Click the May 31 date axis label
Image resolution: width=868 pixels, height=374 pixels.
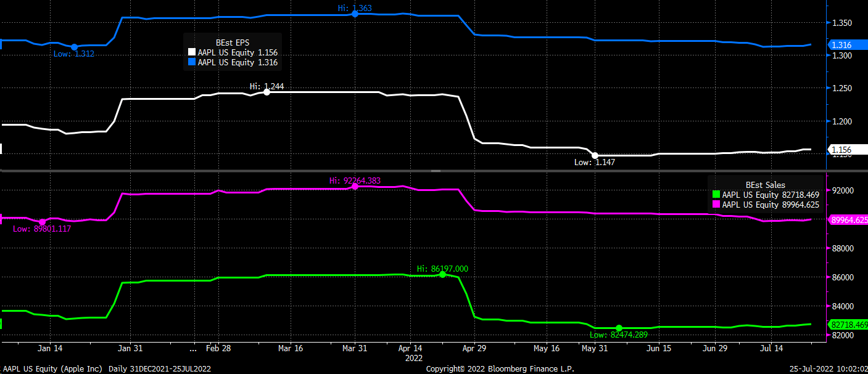click(595, 348)
